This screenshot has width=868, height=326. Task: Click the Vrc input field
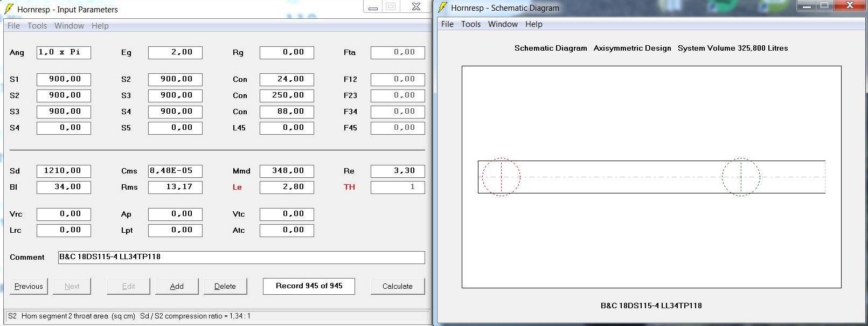(64, 214)
